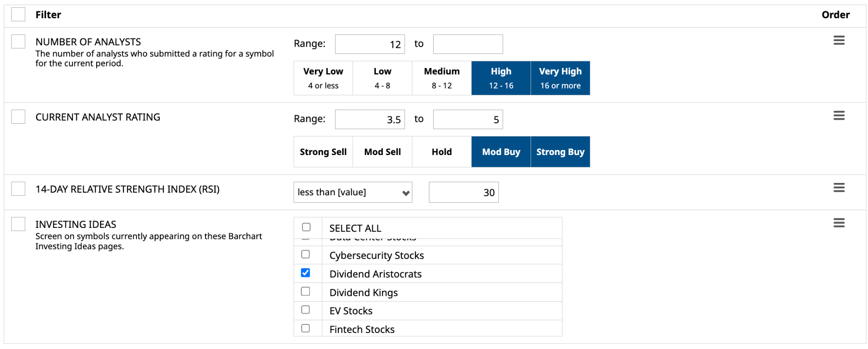Viewport: 868px width, 349px height.
Task: Select the Very Low analysts range button
Action: click(323, 78)
